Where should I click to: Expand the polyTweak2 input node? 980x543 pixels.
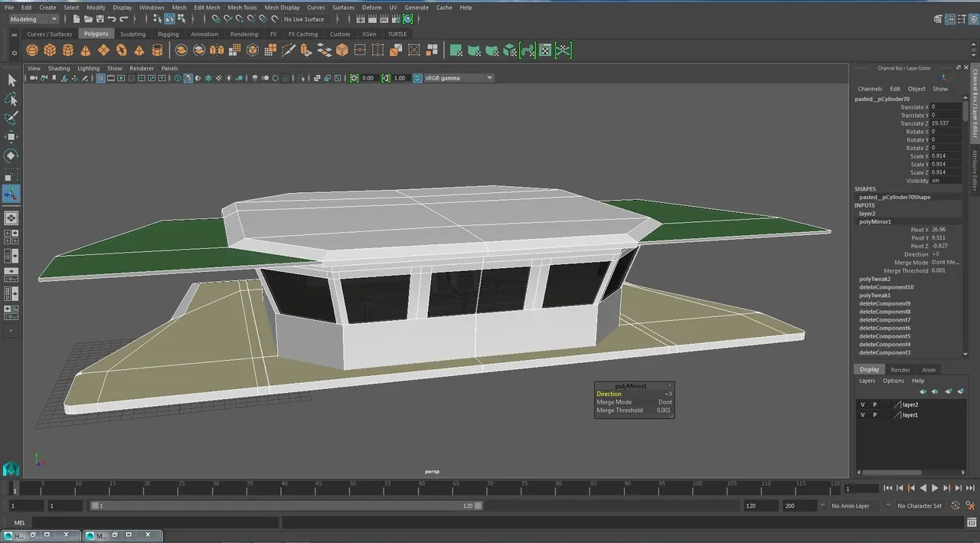tap(875, 279)
